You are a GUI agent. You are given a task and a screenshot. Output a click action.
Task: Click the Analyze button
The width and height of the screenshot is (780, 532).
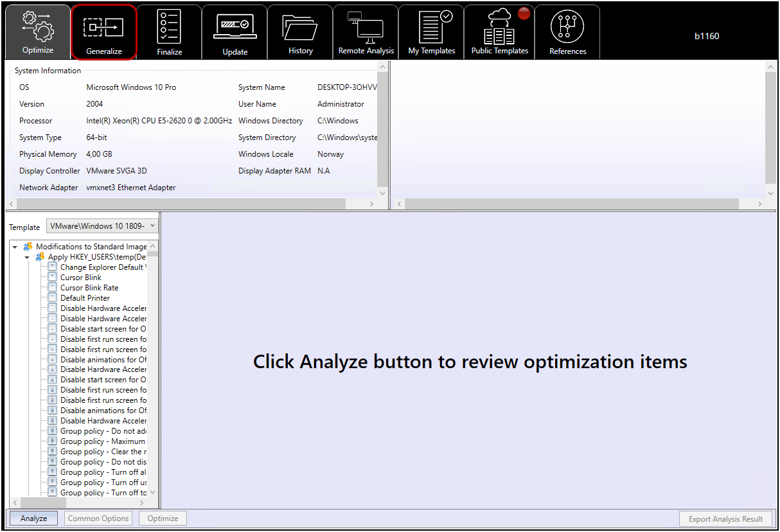(x=33, y=519)
